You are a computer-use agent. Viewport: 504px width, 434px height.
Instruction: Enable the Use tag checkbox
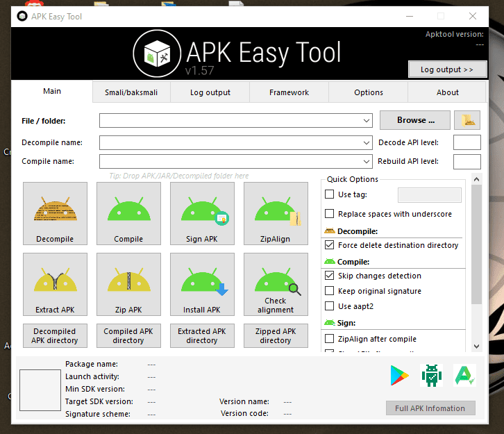(330, 194)
